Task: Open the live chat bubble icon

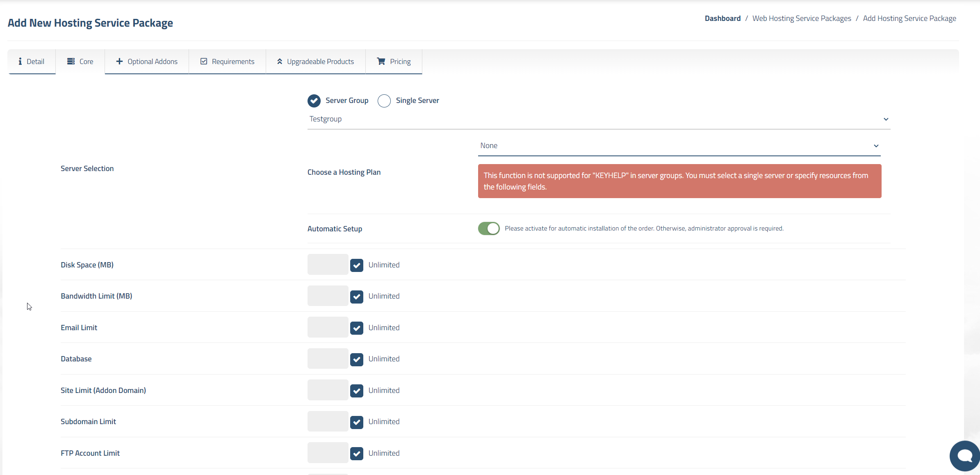Action: tap(964, 455)
